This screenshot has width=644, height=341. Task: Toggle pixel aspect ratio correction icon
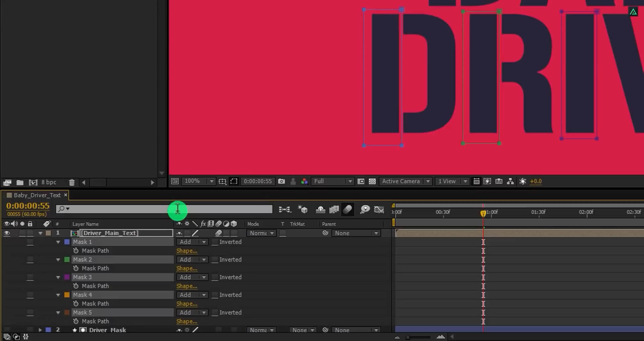pyautogui.click(x=476, y=181)
